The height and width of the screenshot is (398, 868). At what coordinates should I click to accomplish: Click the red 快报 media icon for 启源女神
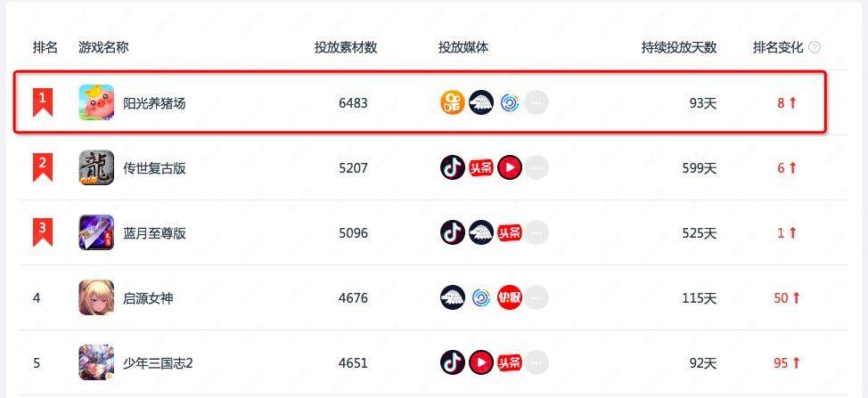(x=510, y=298)
